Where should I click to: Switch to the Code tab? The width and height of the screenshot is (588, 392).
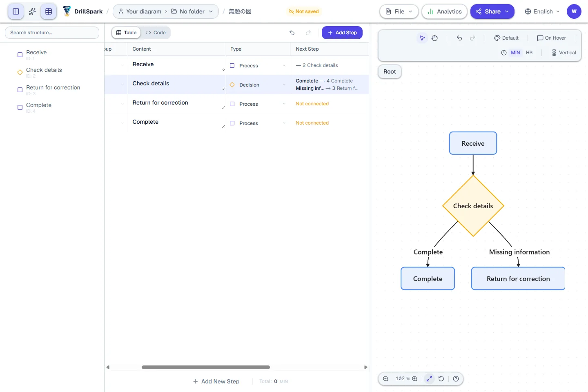tap(156, 33)
